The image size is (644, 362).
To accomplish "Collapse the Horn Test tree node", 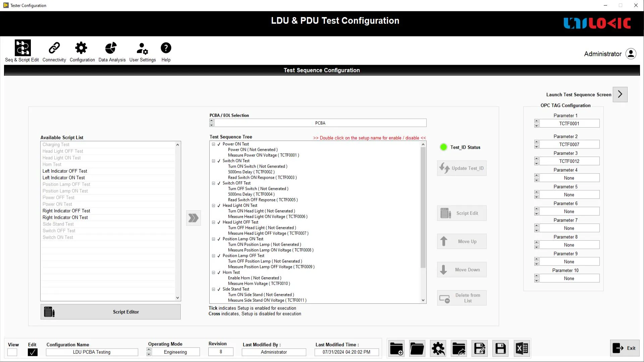I will [x=213, y=273].
